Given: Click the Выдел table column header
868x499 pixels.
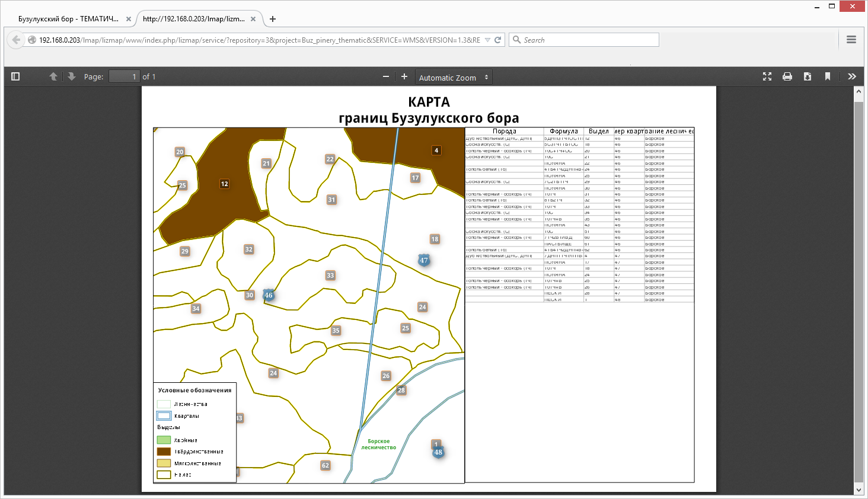Looking at the screenshot, I should pos(599,131).
